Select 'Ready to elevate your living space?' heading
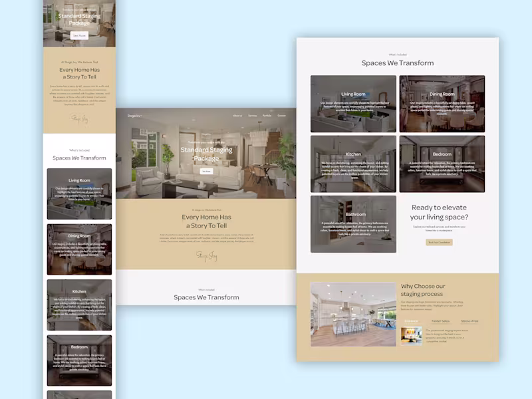 pyautogui.click(x=439, y=212)
